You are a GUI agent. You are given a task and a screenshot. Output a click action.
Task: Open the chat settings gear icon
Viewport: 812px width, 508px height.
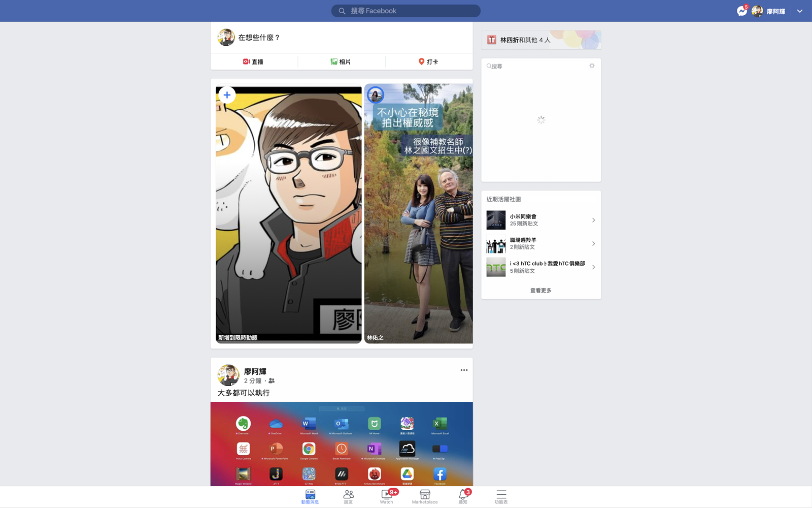pyautogui.click(x=592, y=66)
